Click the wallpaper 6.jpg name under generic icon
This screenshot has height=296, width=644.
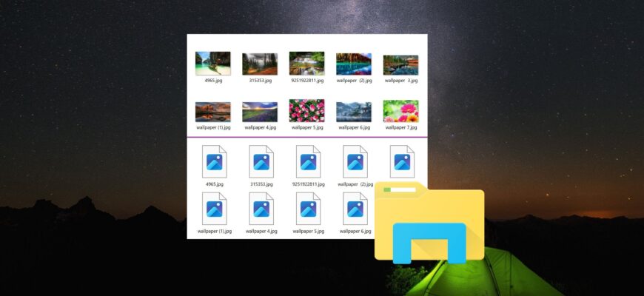click(355, 232)
